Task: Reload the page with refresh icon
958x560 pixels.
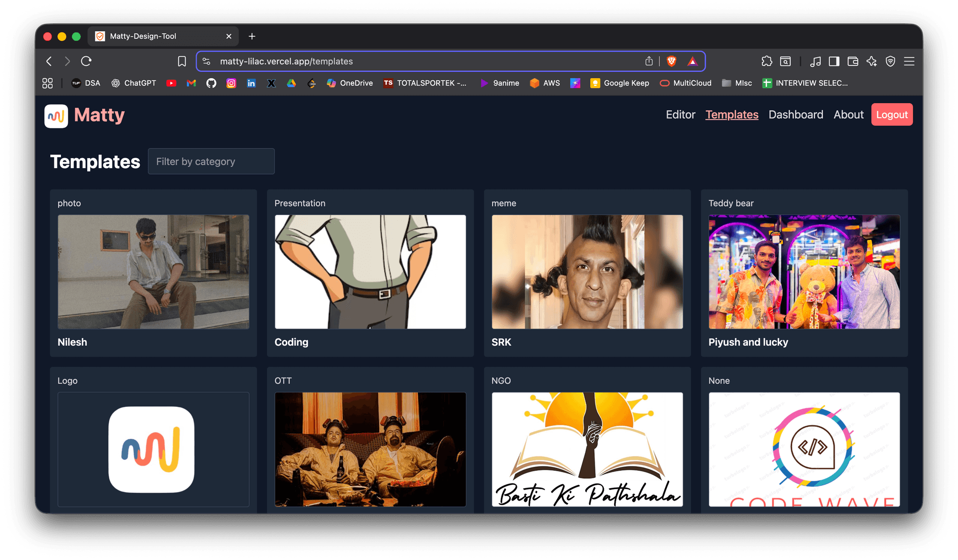Action: (x=86, y=61)
